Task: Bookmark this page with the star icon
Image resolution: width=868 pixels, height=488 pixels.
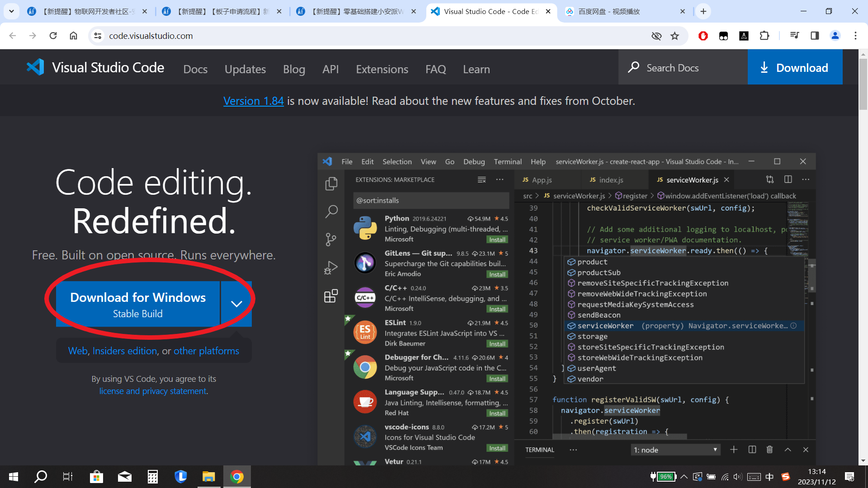Action: pos(675,36)
